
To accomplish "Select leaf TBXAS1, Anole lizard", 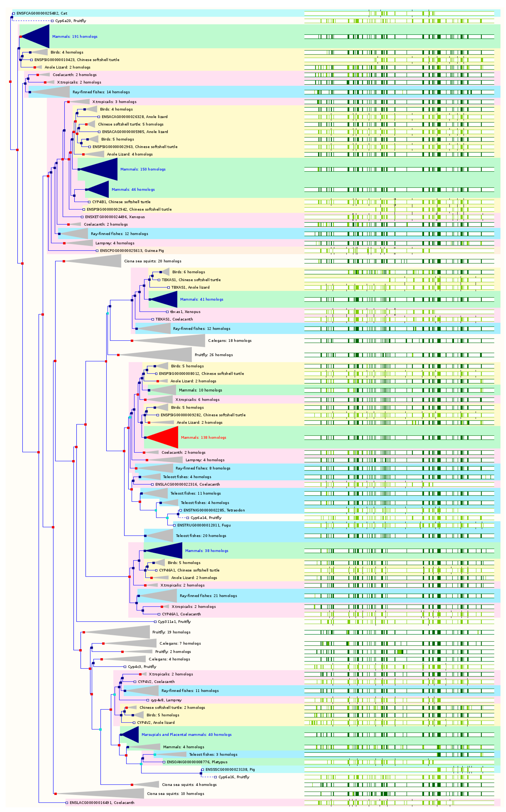I will [190, 287].
